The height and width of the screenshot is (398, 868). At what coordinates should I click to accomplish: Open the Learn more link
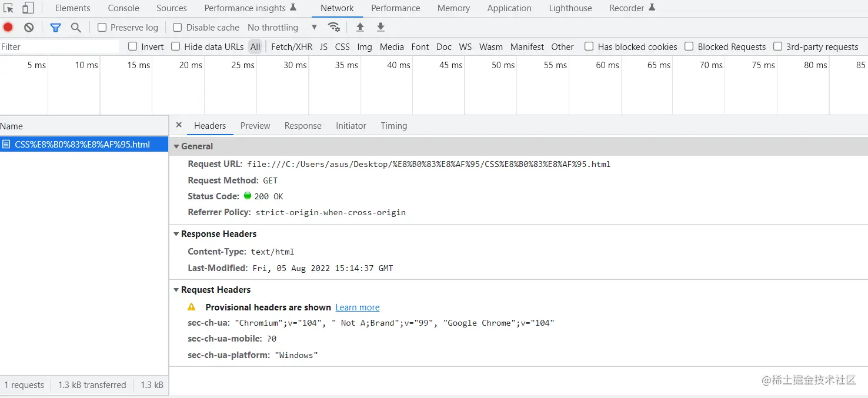[358, 307]
